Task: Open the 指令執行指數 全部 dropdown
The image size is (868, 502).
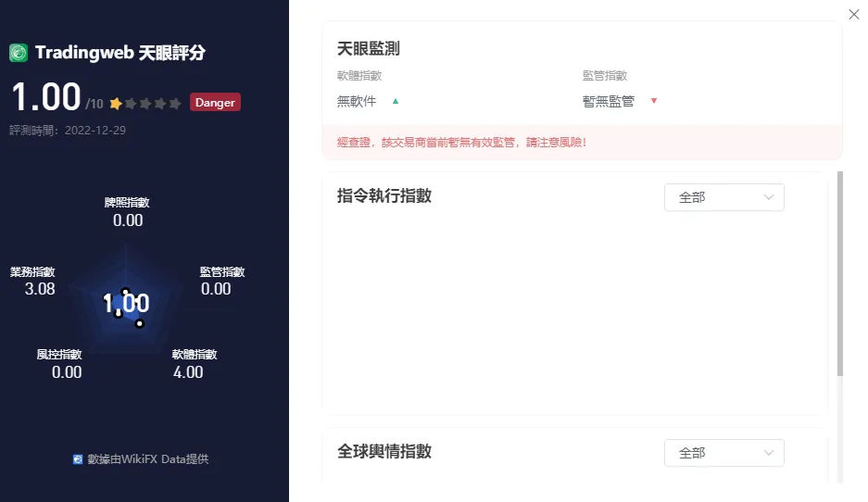Action: pos(724,197)
